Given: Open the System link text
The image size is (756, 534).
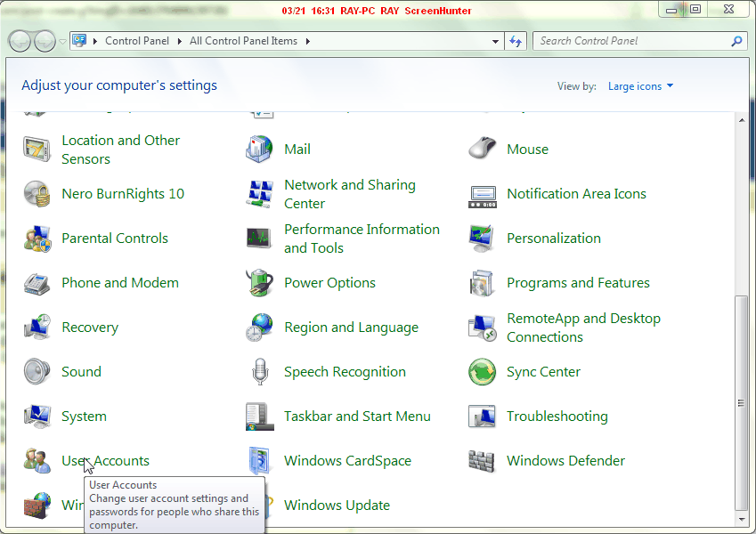Looking at the screenshot, I should point(84,417).
